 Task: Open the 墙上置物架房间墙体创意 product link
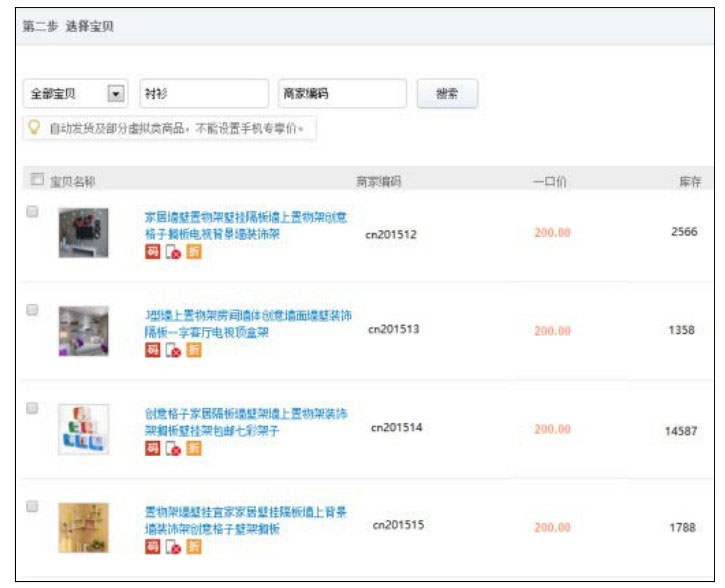pos(248,324)
